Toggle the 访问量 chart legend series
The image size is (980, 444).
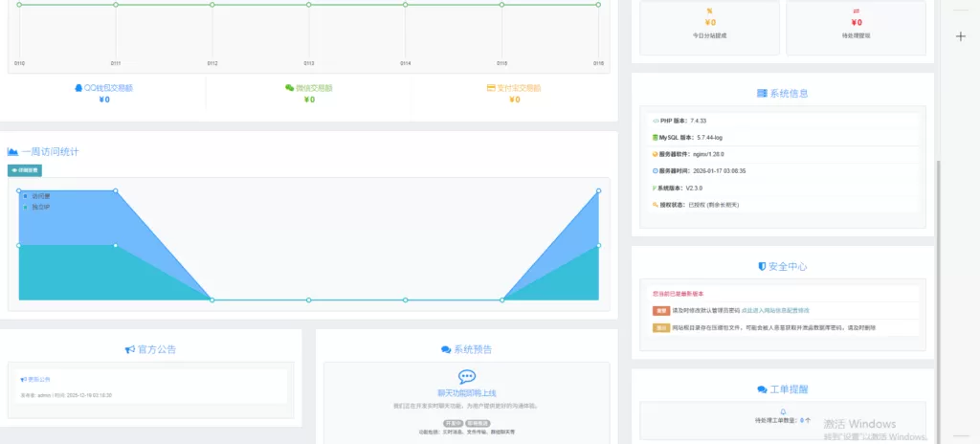[40, 196]
